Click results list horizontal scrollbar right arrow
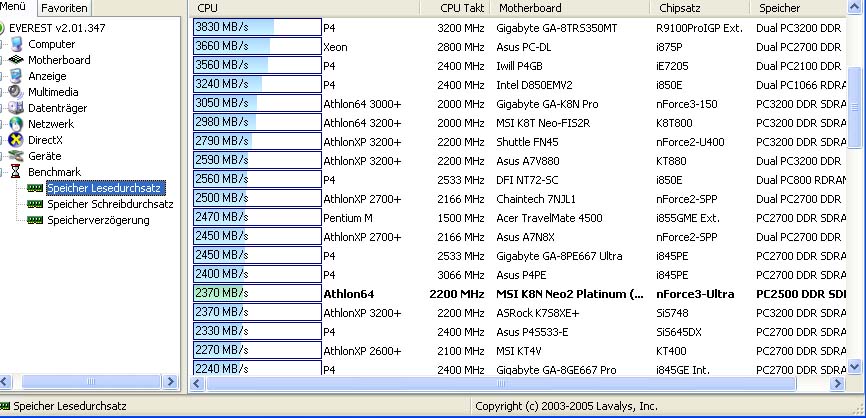Image resolution: width=866 pixels, height=418 pixels. [x=837, y=383]
